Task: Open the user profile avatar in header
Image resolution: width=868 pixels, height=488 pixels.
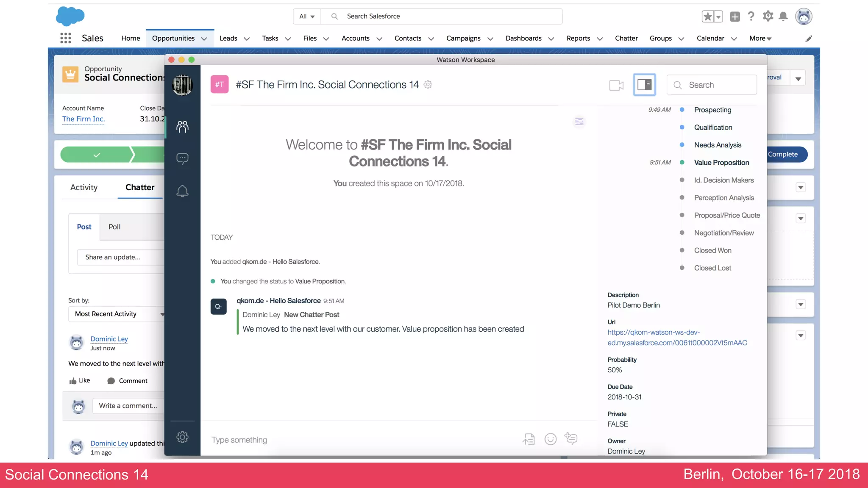Action: pyautogui.click(x=804, y=17)
